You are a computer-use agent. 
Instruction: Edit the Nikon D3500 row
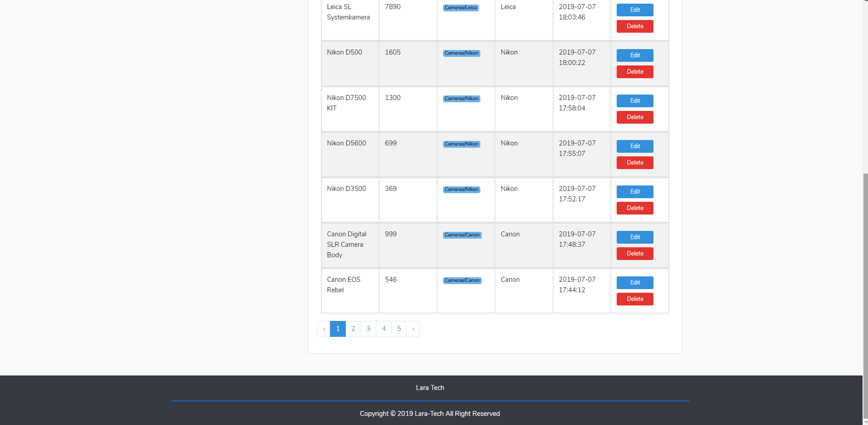pos(635,192)
